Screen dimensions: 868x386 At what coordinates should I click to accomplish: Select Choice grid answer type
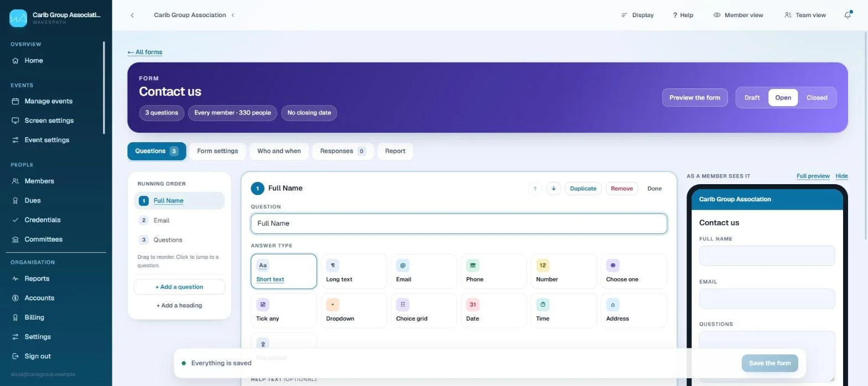pos(423,311)
